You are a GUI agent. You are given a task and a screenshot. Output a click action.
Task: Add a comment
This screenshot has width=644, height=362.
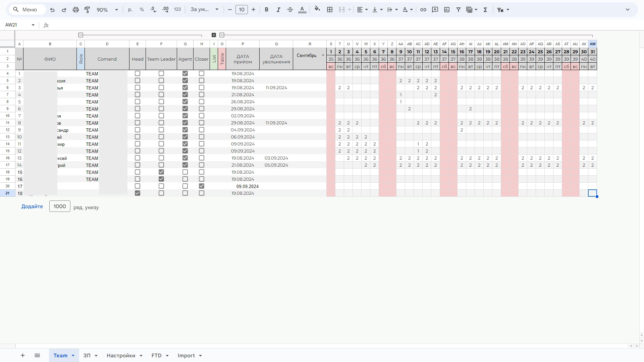pyautogui.click(x=435, y=10)
